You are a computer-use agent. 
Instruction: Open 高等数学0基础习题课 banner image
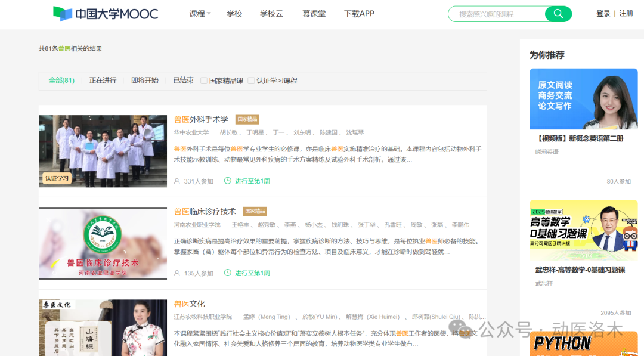point(584,230)
